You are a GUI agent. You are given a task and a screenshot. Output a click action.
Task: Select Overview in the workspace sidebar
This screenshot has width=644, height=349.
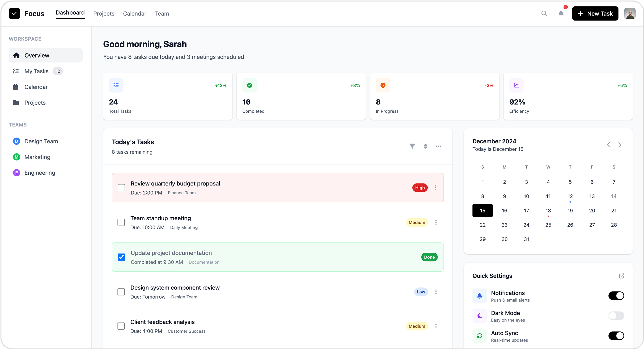[36, 55]
